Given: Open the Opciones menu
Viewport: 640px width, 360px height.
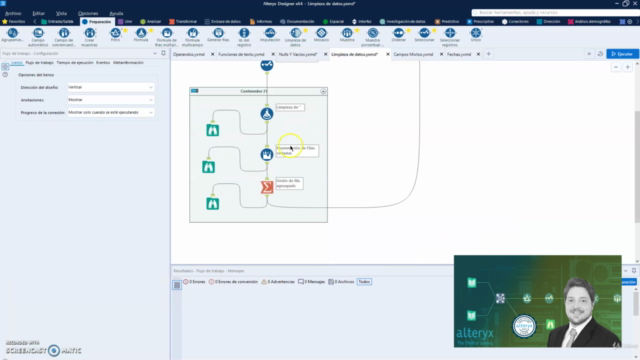Looking at the screenshot, I should point(88,13).
